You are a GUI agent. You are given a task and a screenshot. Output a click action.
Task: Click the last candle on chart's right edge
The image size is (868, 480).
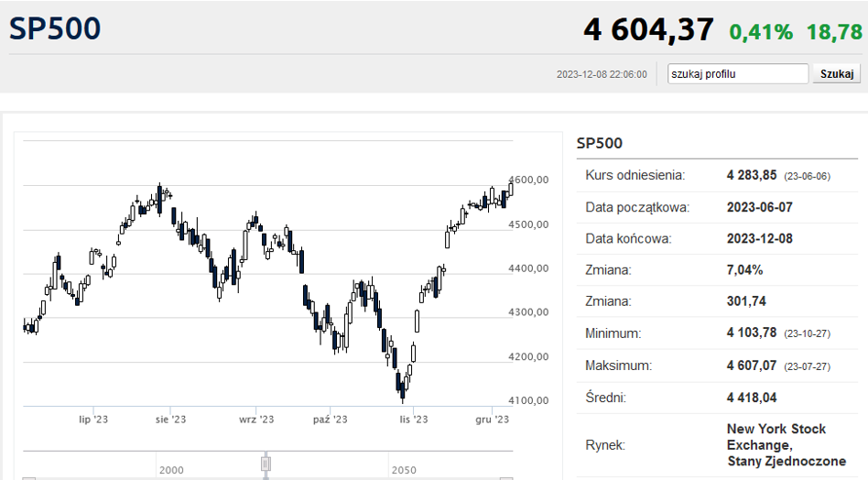pyautogui.click(x=510, y=188)
